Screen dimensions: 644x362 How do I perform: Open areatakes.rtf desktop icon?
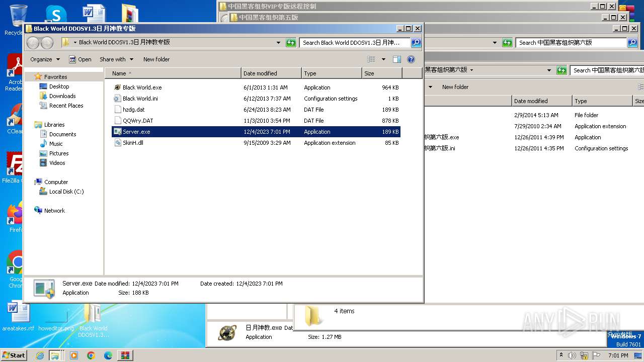(x=18, y=316)
